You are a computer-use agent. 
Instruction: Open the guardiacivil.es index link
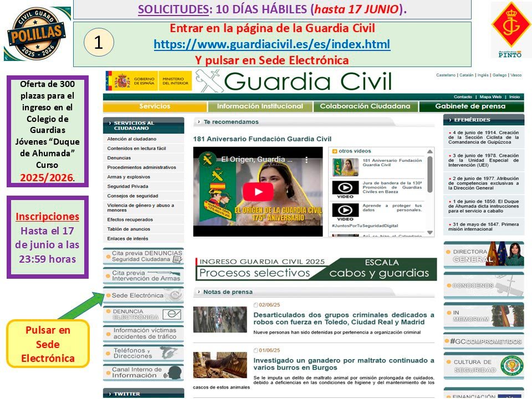pos(272,44)
